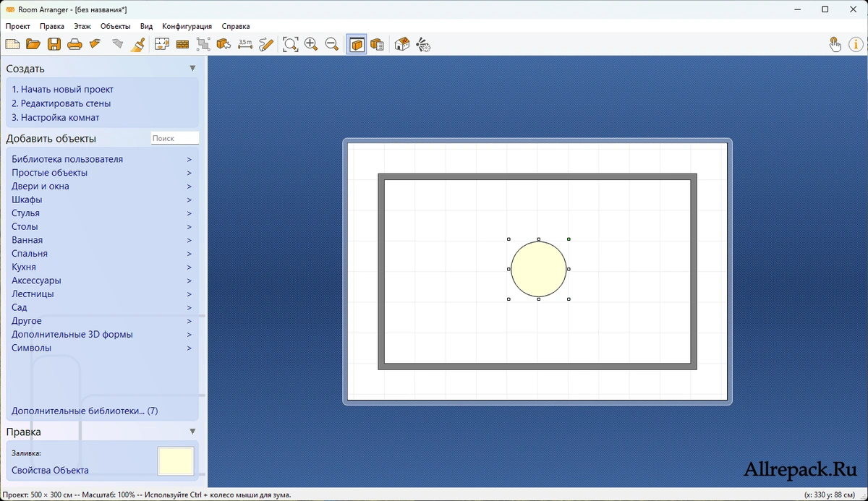The image size is (868, 501).
Task: Toggle the highlighted object box view icon
Action: click(356, 44)
